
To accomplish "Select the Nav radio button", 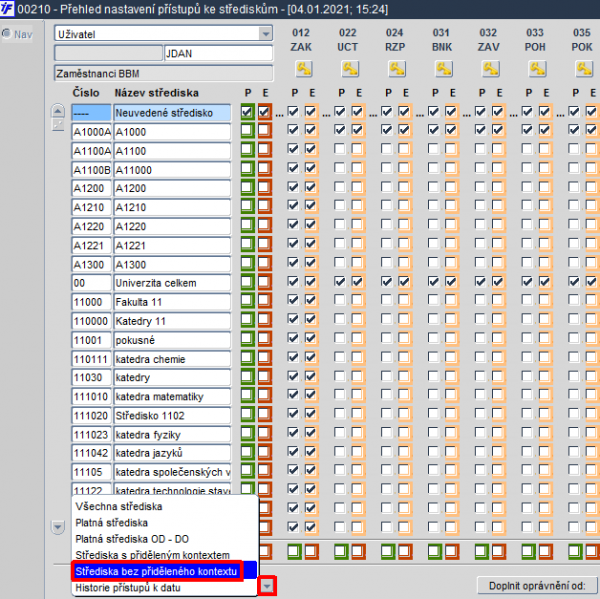I will click(x=7, y=34).
